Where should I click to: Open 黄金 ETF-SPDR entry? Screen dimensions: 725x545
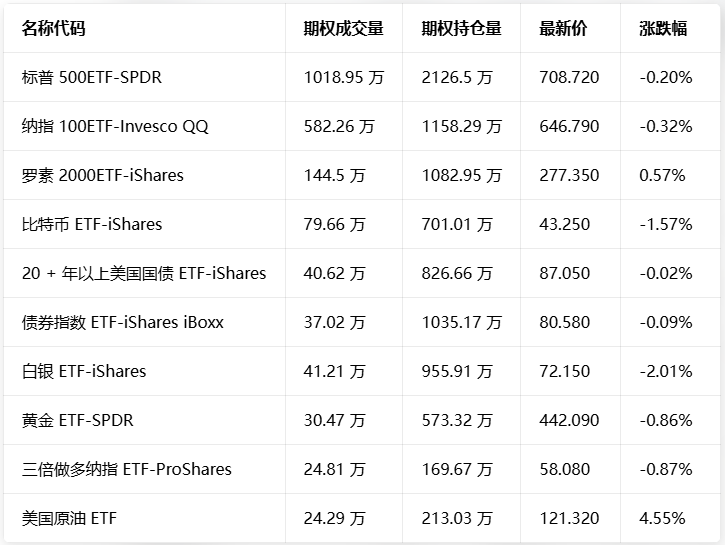point(78,420)
